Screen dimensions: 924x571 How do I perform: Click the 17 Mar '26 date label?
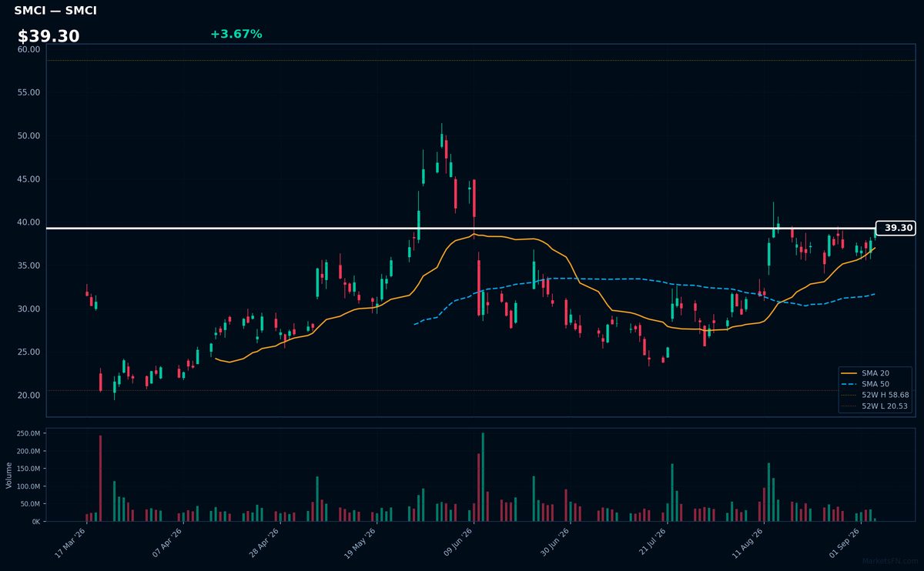pyautogui.click(x=70, y=543)
